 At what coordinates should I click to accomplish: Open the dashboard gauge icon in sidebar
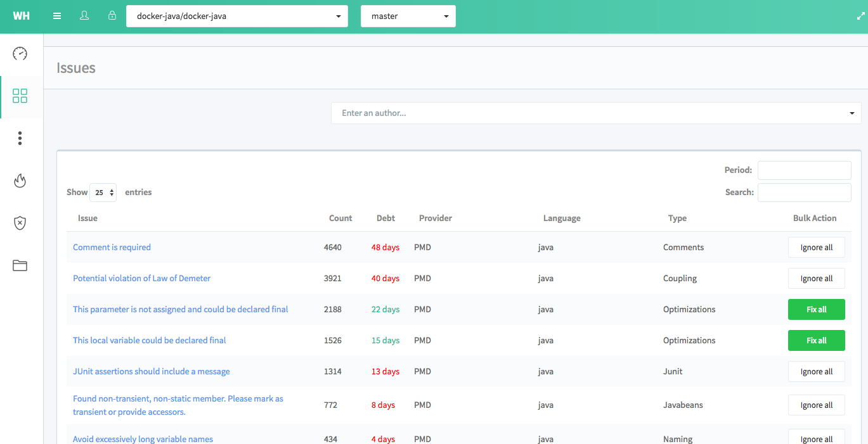tap(20, 54)
